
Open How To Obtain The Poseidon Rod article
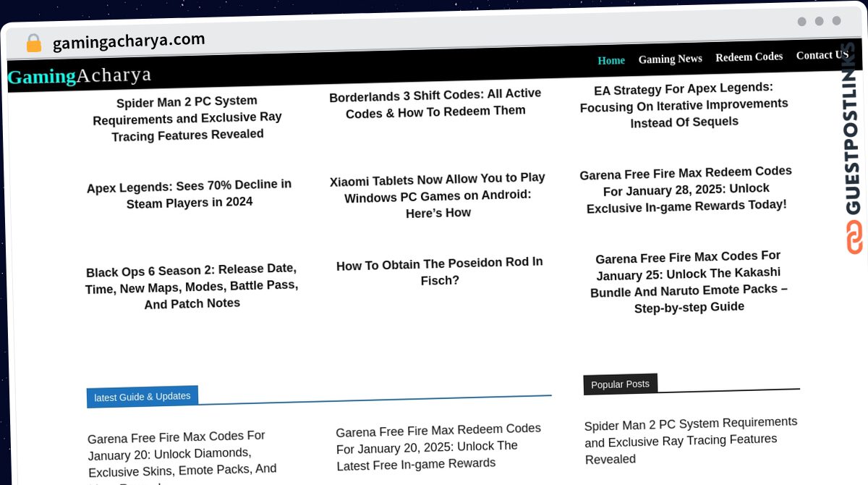click(440, 271)
